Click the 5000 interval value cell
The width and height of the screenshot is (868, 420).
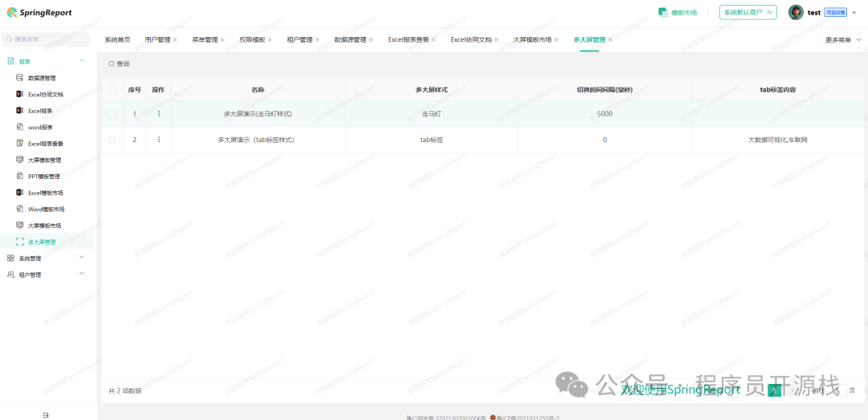point(604,114)
